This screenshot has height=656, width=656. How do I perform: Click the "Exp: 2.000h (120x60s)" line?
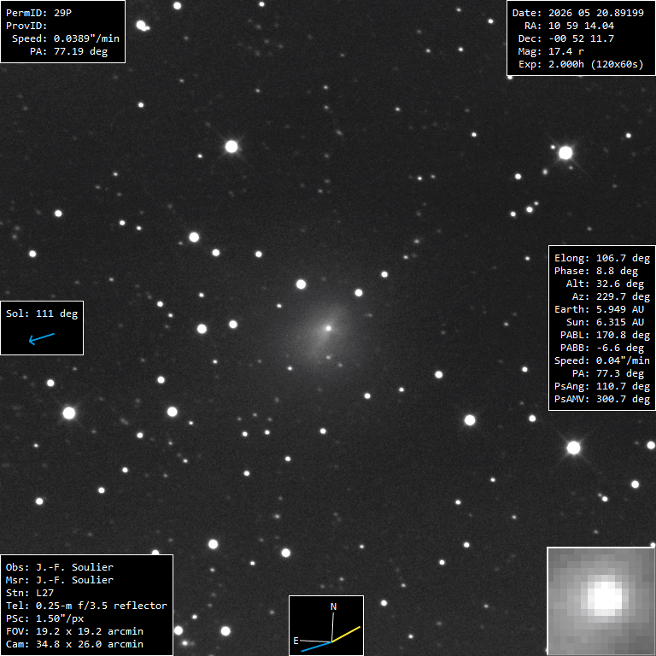[x=581, y=64]
